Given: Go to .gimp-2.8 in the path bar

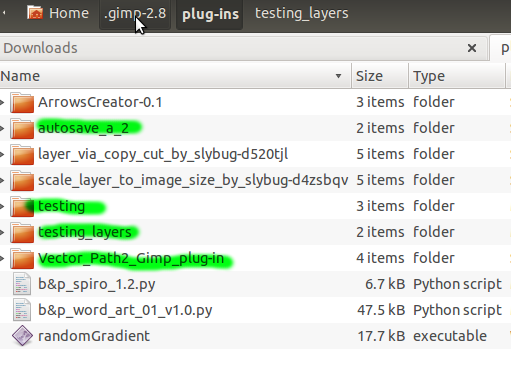Looking at the screenshot, I should (x=135, y=14).
